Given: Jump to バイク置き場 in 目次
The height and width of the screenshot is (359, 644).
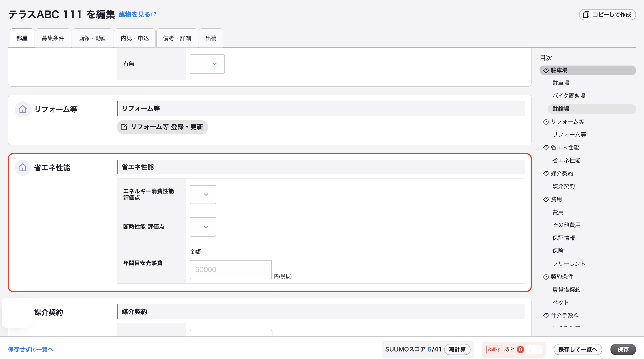Looking at the screenshot, I should tap(569, 96).
